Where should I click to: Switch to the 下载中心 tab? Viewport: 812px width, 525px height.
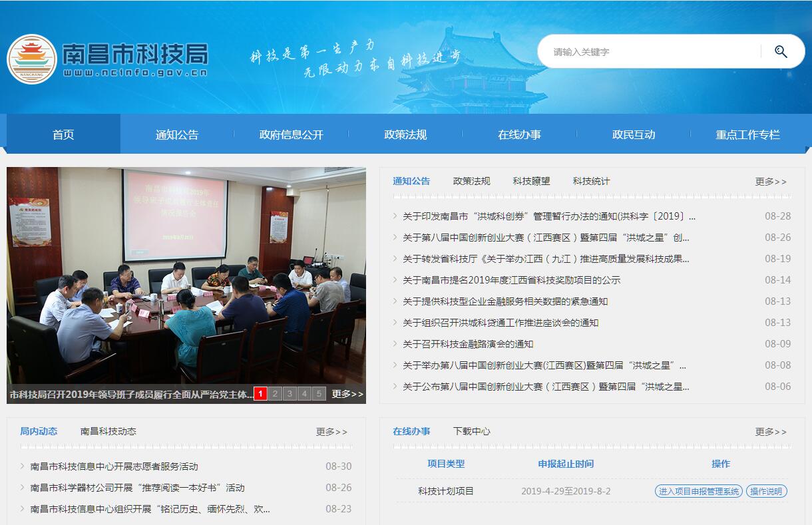point(471,431)
